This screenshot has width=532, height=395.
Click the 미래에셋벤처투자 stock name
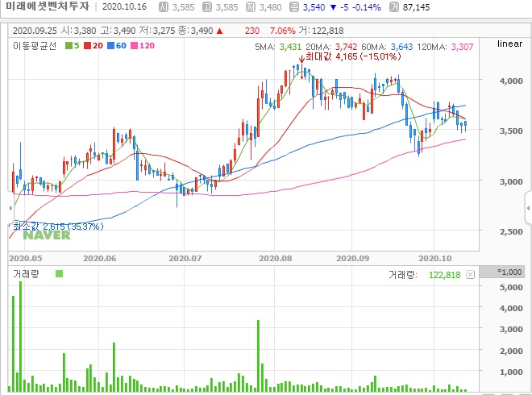coord(48,6)
